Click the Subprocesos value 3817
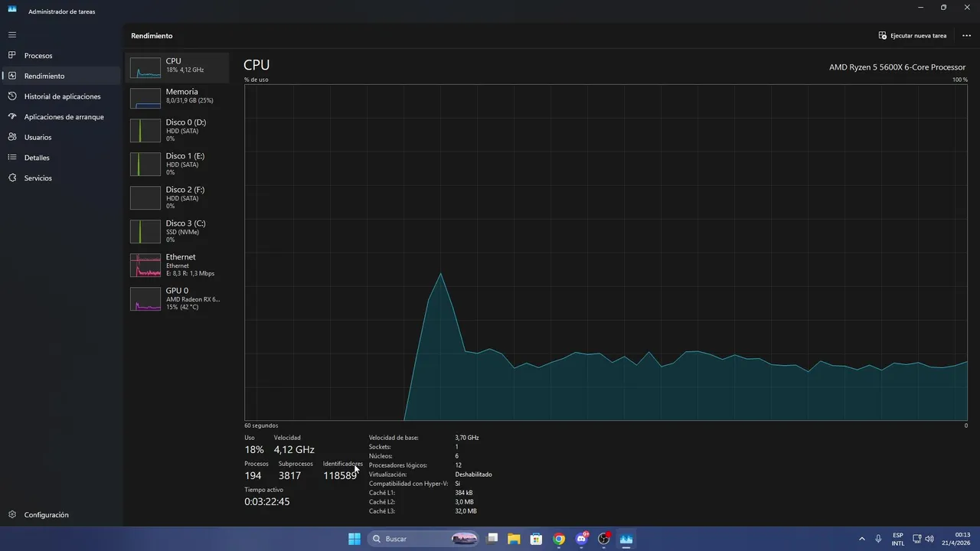 [289, 475]
